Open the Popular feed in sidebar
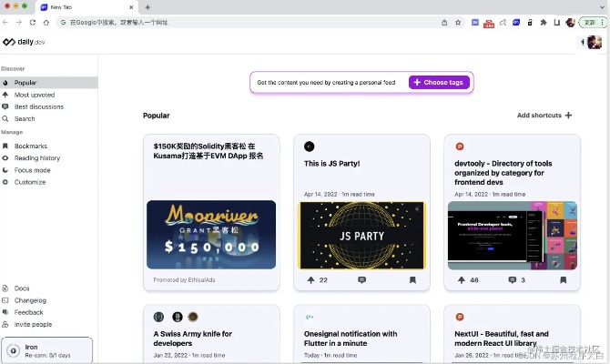Screen dimensions: 610x364 [48, 83]
